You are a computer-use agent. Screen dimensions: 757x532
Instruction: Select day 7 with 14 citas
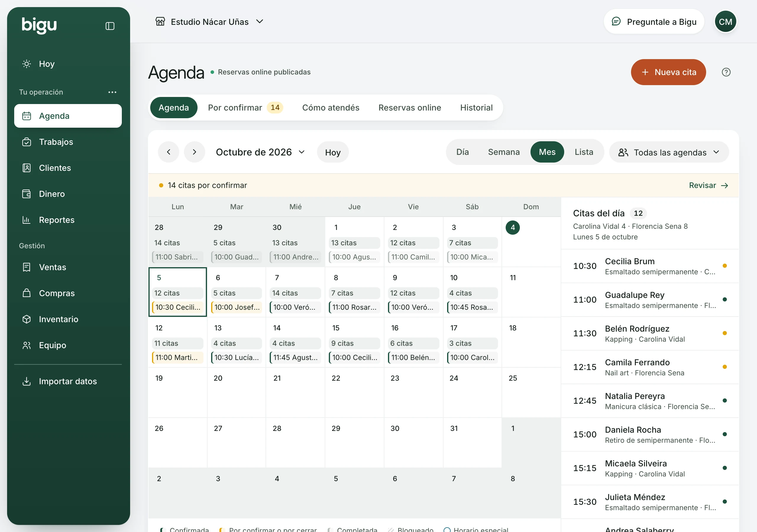click(295, 292)
